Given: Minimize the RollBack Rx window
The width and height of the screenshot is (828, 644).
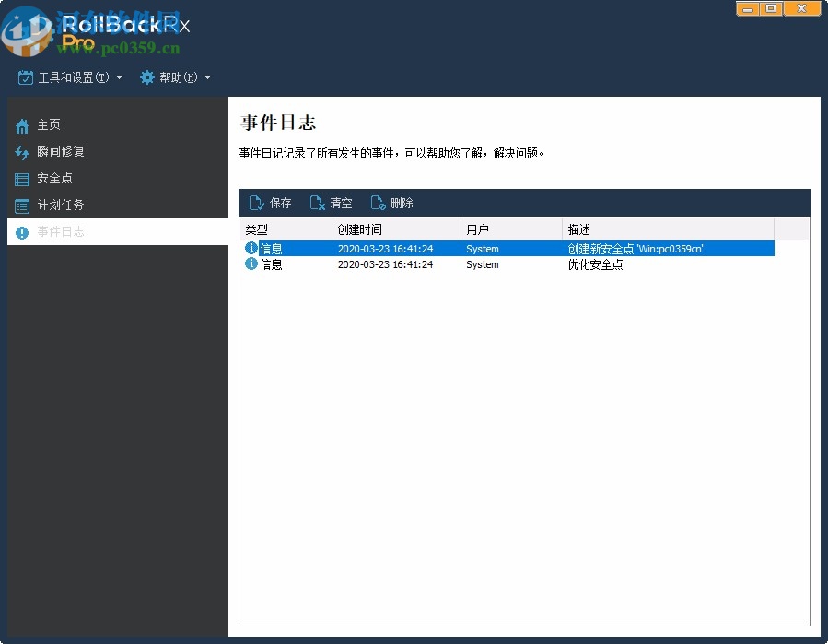Looking at the screenshot, I should [746, 8].
